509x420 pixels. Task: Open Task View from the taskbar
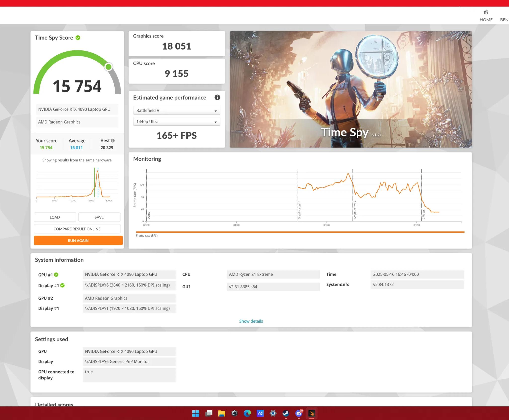[x=209, y=413]
